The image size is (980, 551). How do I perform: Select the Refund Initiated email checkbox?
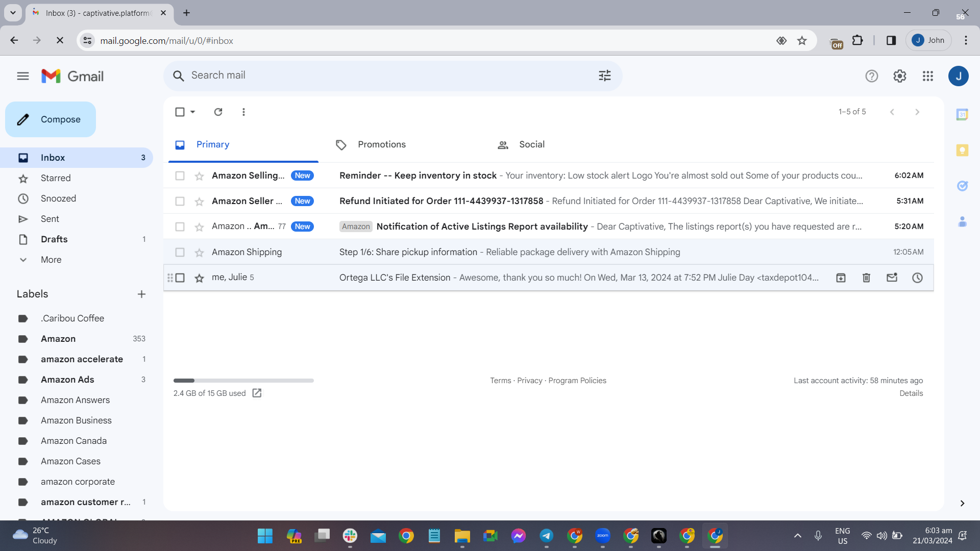pos(180,201)
